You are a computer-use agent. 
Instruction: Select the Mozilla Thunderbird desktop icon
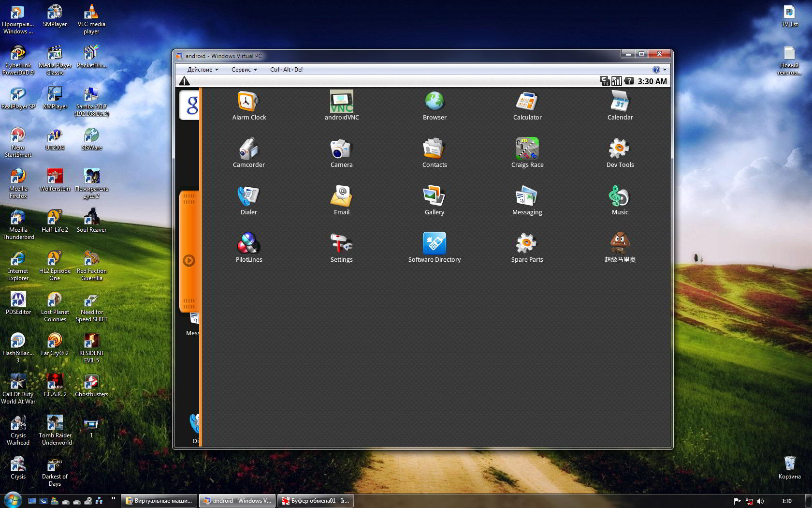point(18,225)
